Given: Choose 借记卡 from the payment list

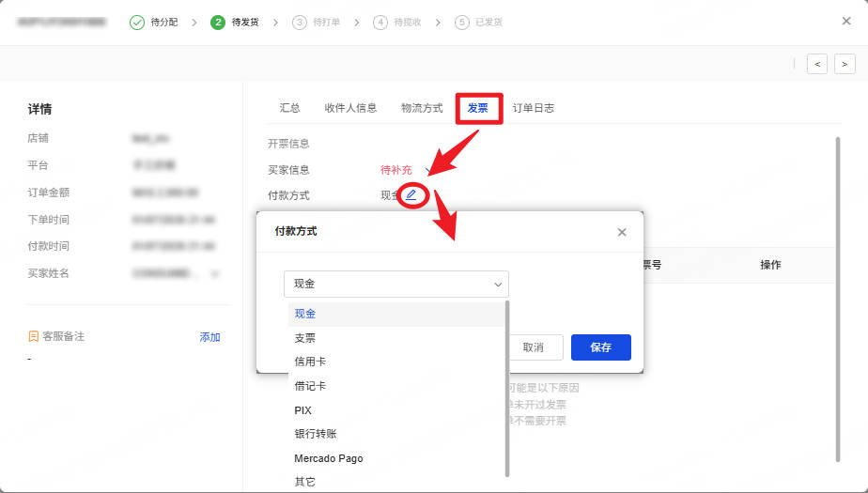Looking at the screenshot, I should (x=395, y=386).
